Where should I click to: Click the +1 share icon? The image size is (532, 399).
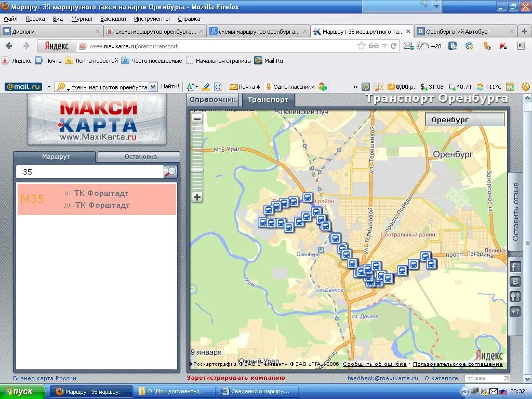tap(515, 312)
